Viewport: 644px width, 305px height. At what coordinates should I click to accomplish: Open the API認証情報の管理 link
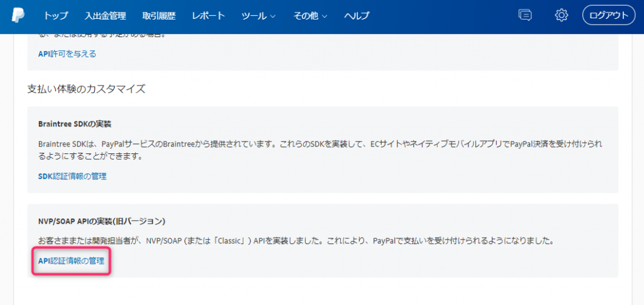click(71, 261)
